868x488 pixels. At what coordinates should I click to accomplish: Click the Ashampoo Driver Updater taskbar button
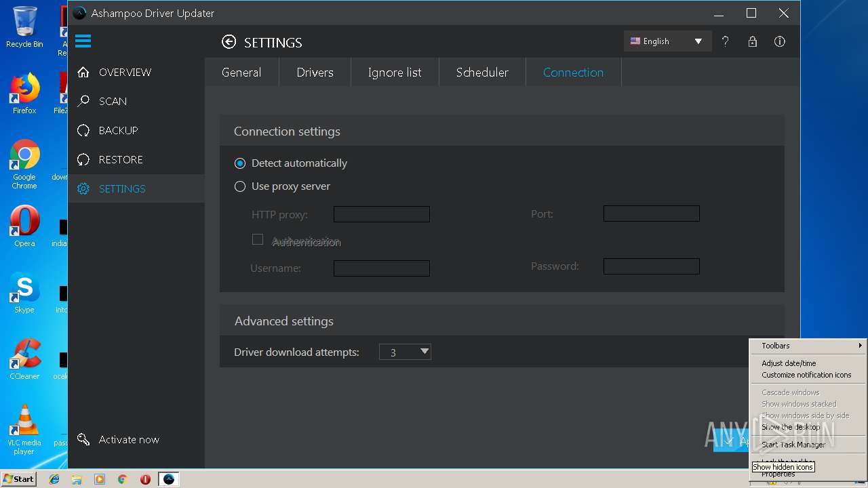(x=169, y=479)
